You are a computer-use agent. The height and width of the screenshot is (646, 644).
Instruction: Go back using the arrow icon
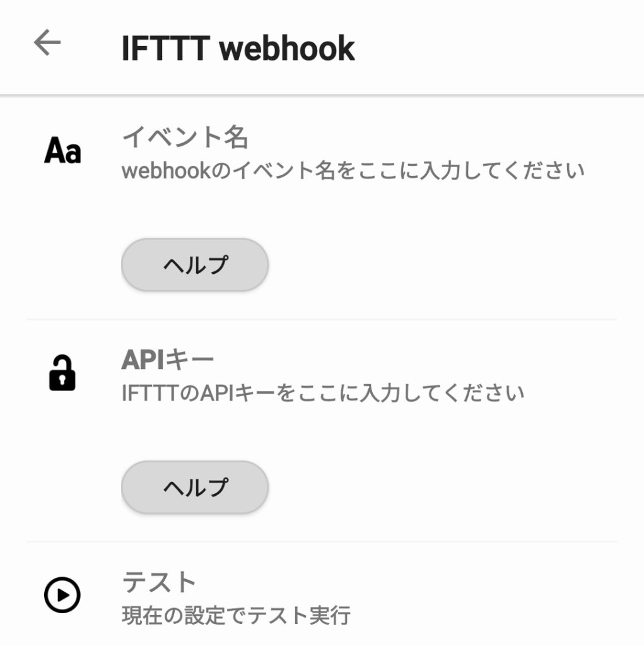pos(47,43)
